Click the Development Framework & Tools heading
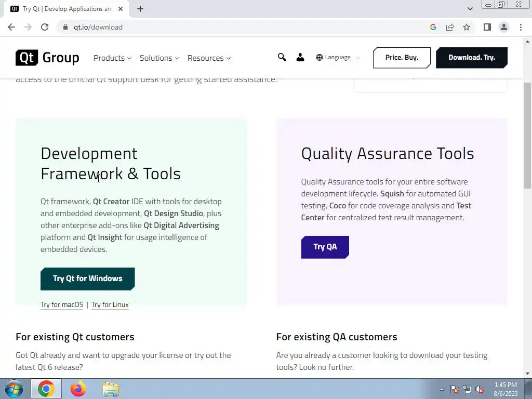 point(111,164)
